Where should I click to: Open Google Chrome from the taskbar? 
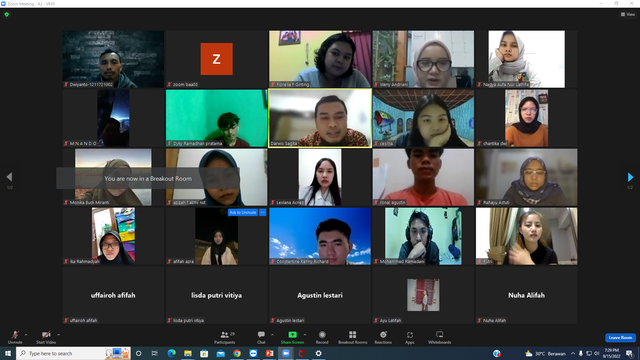(x=237, y=353)
